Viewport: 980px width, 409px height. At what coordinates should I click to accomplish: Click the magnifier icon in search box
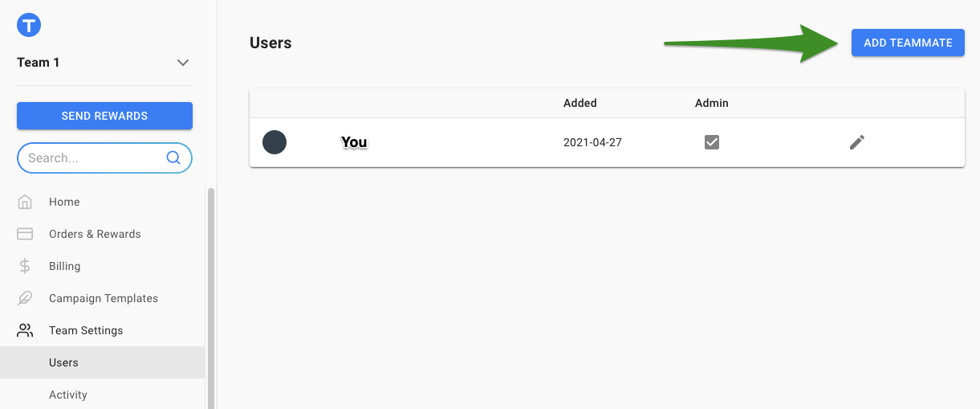coord(173,157)
